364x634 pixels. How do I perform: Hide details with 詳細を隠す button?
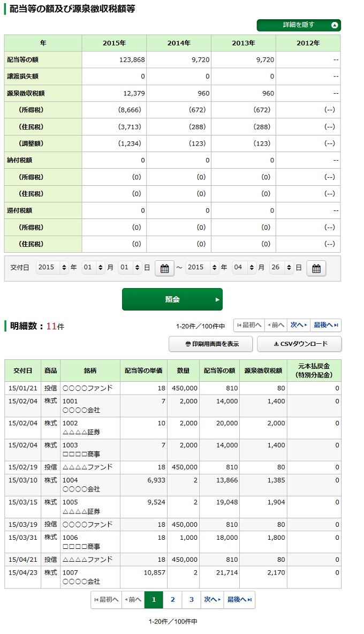pyautogui.click(x=299, y=25)
